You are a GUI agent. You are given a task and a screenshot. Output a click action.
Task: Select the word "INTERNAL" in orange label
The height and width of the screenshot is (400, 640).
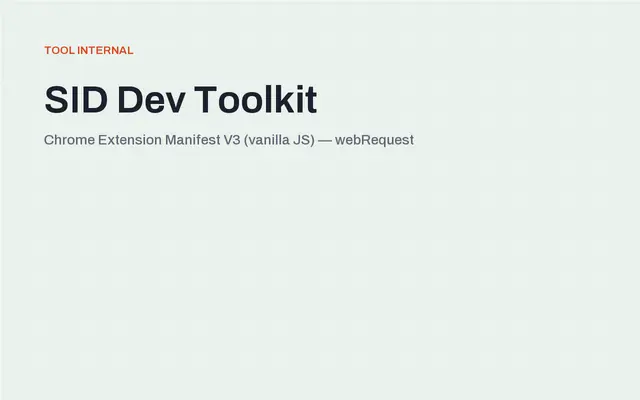coord(105,50)
